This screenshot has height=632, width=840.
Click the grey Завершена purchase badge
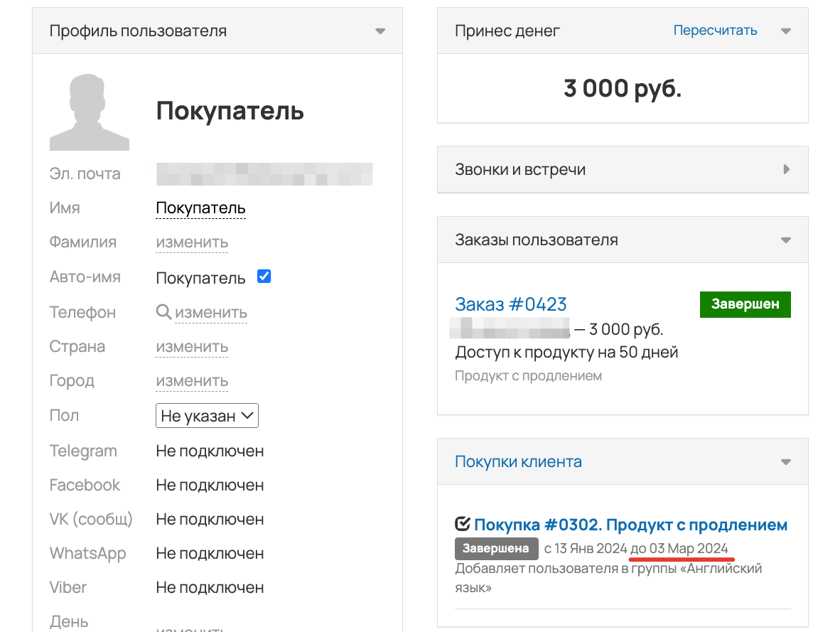[496, 548]
